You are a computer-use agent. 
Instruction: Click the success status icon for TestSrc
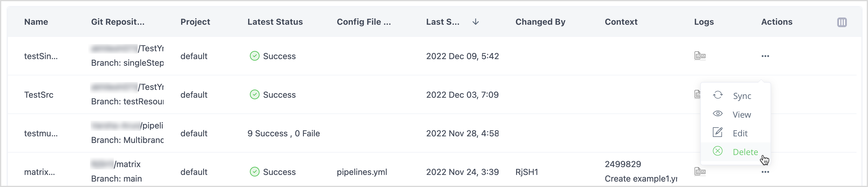click(x=254, y=95)
